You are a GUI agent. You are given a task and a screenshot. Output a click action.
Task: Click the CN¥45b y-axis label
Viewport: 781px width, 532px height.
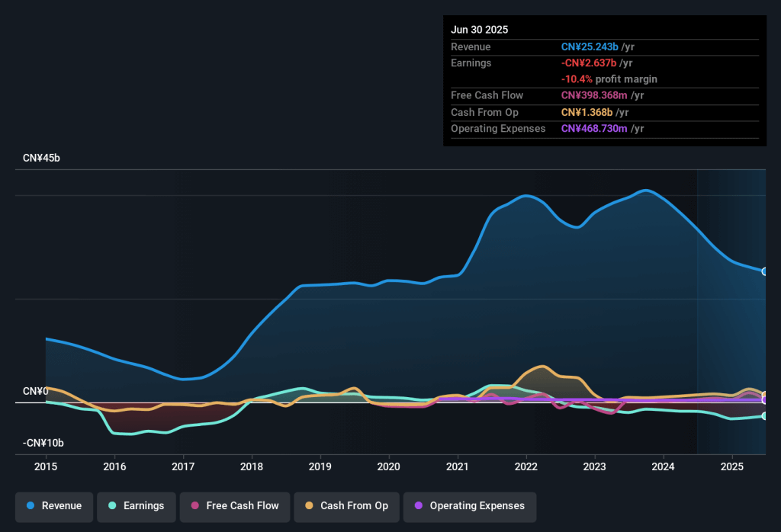tap(41, 158)
